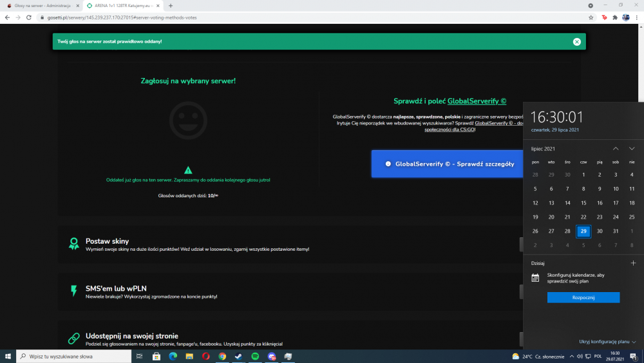The image size is (644, 363).
Task: Open the notification center icon
Action: [x=634, y=357]
